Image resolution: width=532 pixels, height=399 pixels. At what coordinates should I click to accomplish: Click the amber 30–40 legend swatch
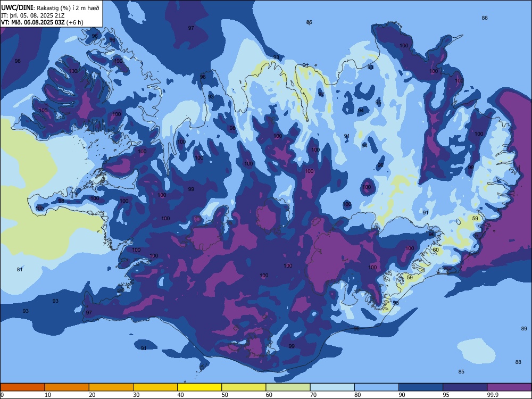(155, 387)
